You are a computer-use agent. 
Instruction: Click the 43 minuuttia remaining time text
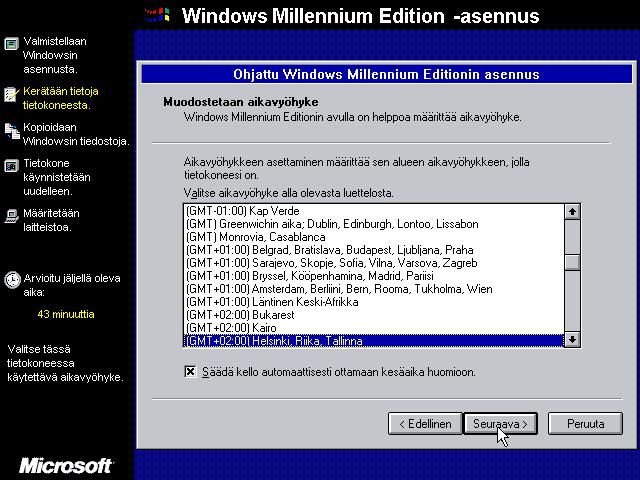point(66,314)
